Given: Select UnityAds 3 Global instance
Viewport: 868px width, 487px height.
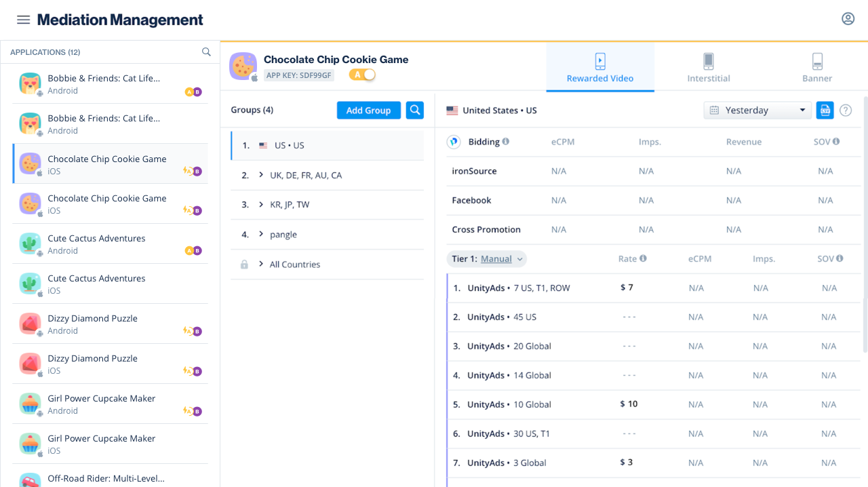Looking at the screenshot, I should click(x=654, y=463).
